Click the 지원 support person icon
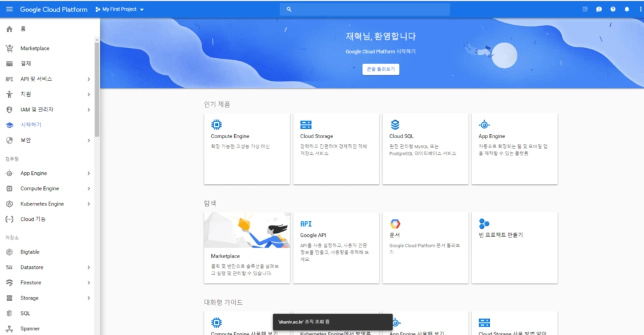644x335 pixels. click(9, 94)
